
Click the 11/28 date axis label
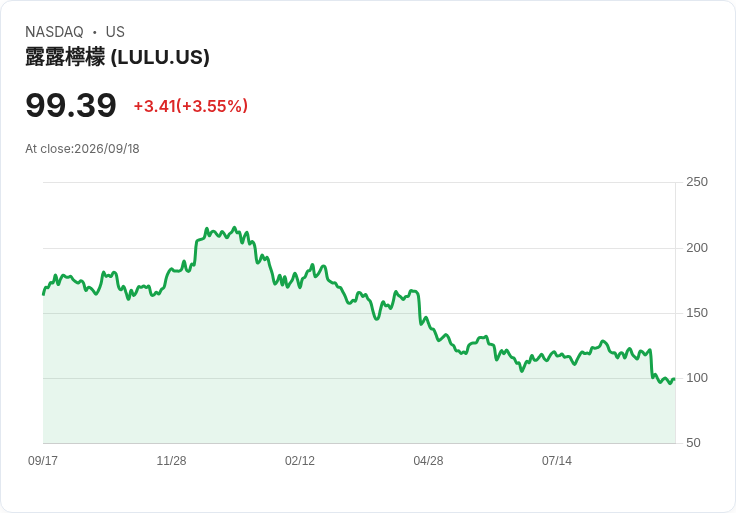point(171,460)
